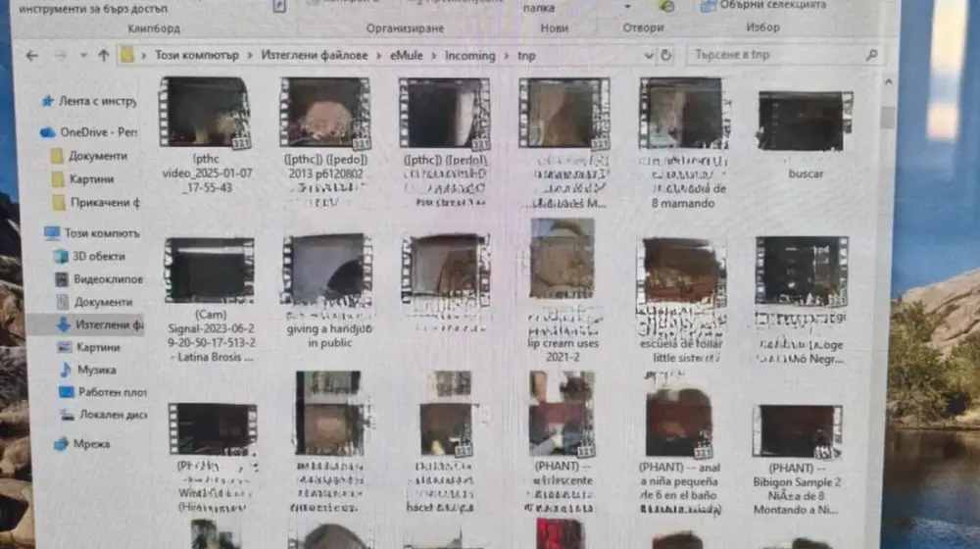
Task: Select the highlighted Изтеглени файлове sidebar entry
Action: [86, 324]
